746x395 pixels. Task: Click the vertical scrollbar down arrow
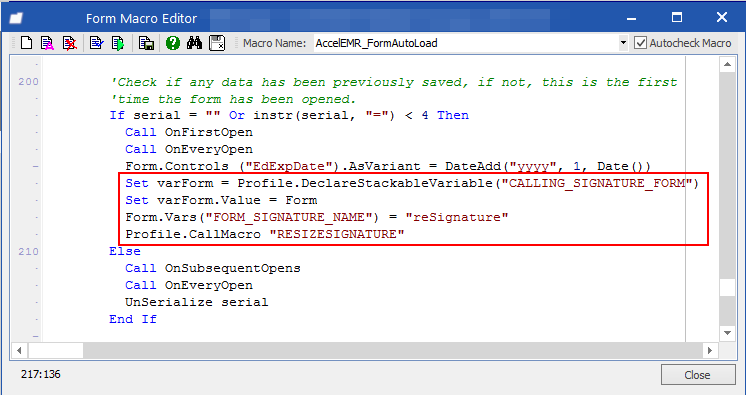[x=727, y=333]
